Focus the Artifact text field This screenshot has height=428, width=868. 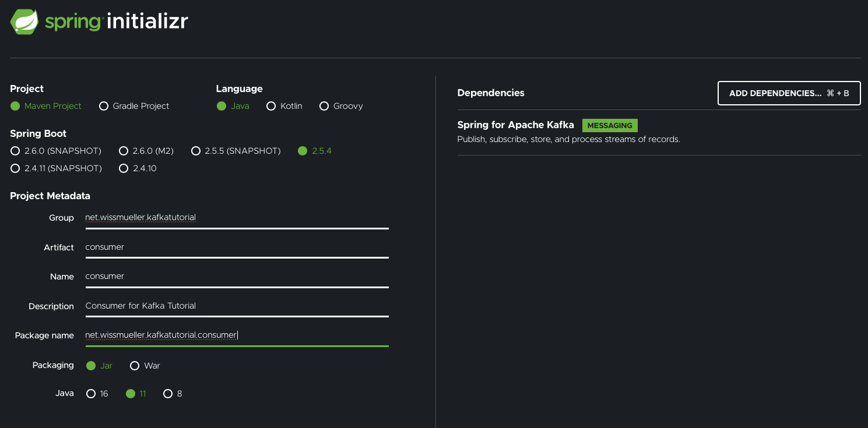[x=236, y=247]
